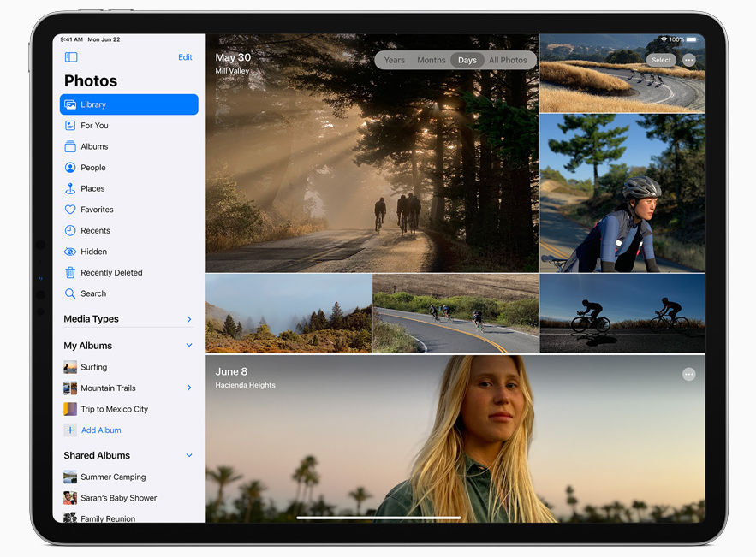Open the Recently Deleted sidebar entry
This screenshot has height=557, width=756.
pos(128,273)
